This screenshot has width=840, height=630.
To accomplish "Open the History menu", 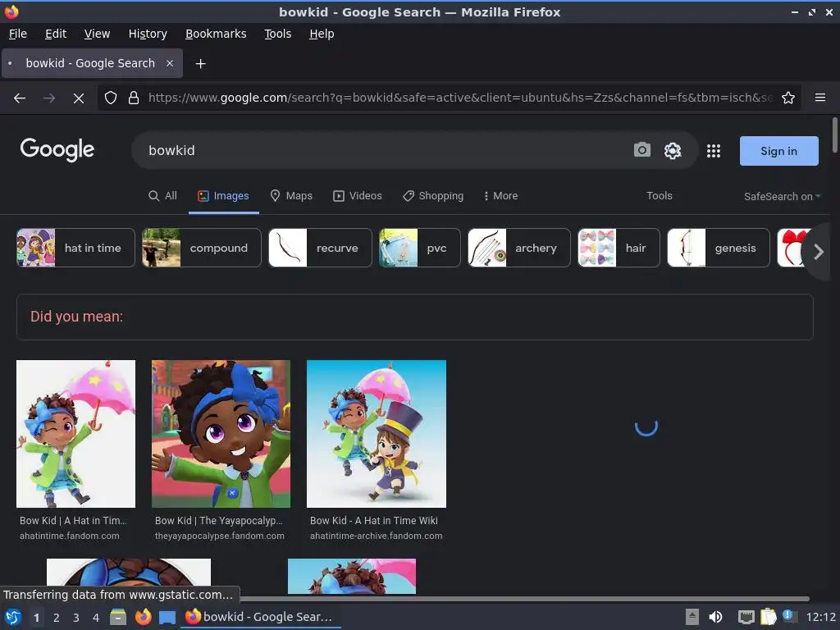I will 148,34.
